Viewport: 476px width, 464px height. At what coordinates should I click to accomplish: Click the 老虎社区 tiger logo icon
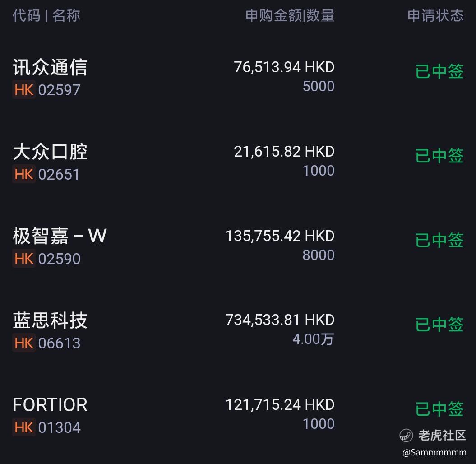tap(406, 436)
